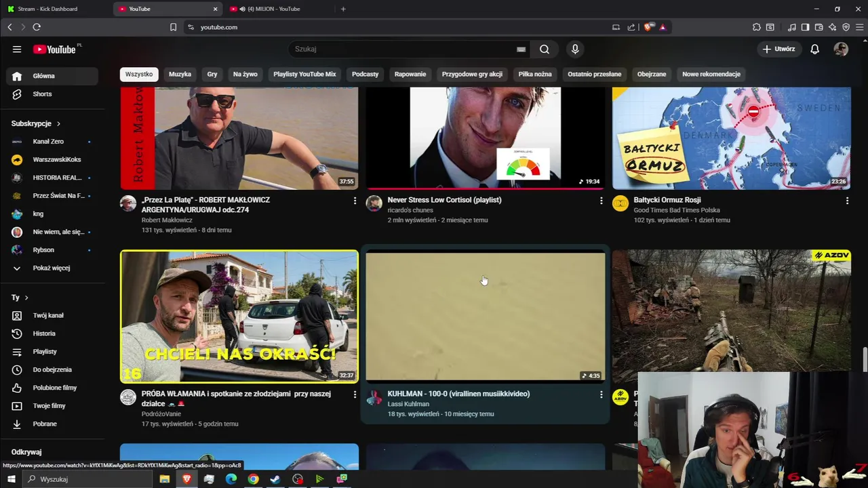Open Historia in sidebar

pyautogui.click(x=52, y=333)
